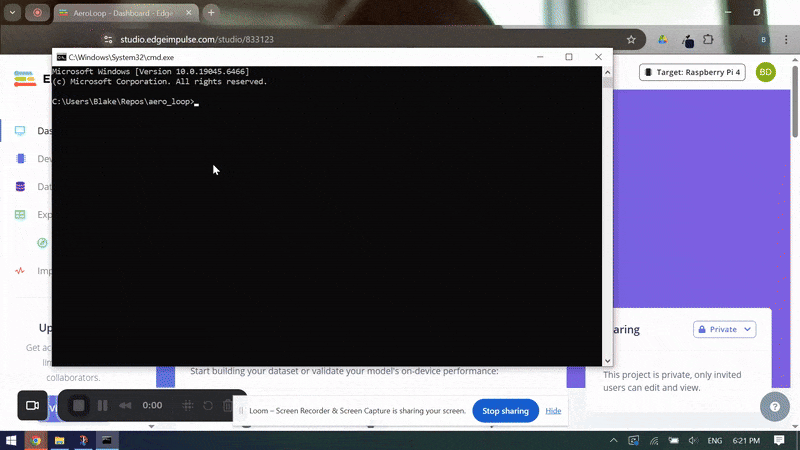This screenshot has width=800, height=450.
Task: Open the Meet Now tray icon
Action: point(633,440)
